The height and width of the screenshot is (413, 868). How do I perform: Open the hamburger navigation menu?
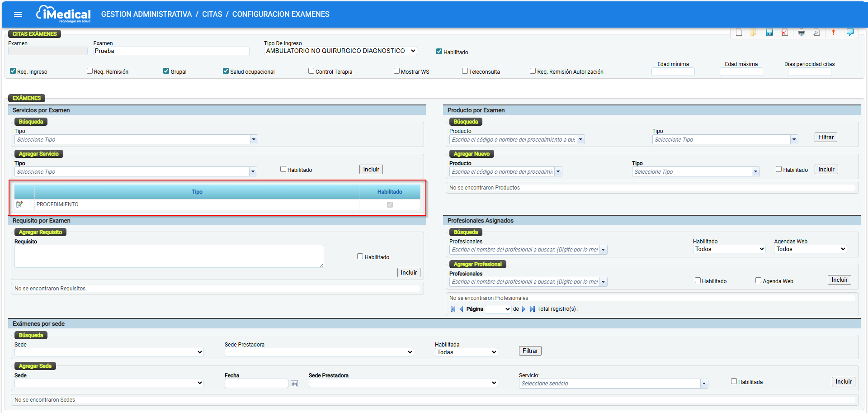(x=18, y=14)
